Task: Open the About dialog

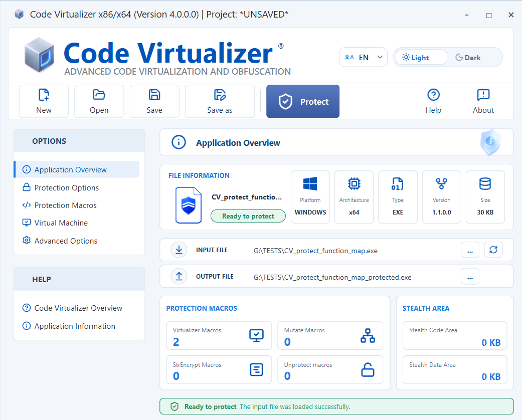Action: 483,101
